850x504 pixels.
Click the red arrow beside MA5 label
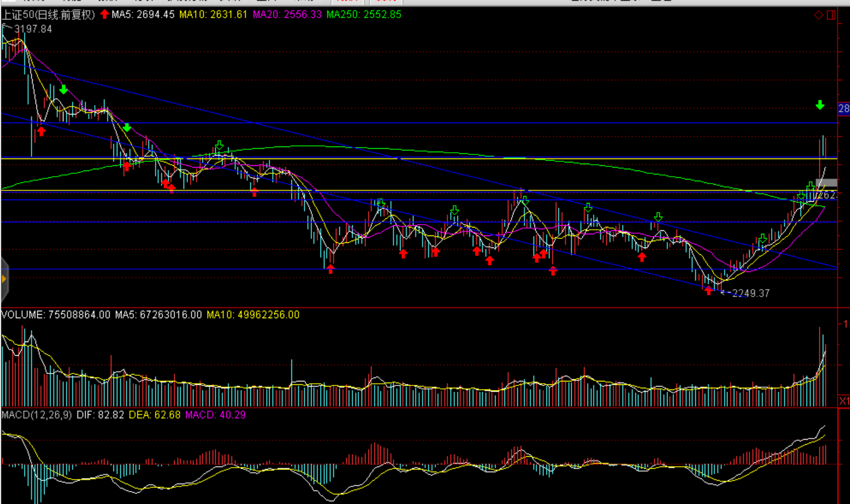point(104,14)
